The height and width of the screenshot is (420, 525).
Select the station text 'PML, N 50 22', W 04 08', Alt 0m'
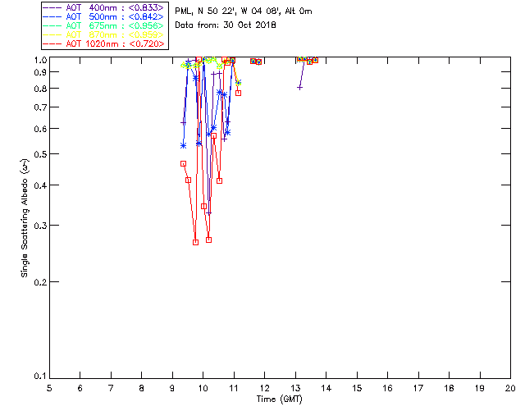244,11
